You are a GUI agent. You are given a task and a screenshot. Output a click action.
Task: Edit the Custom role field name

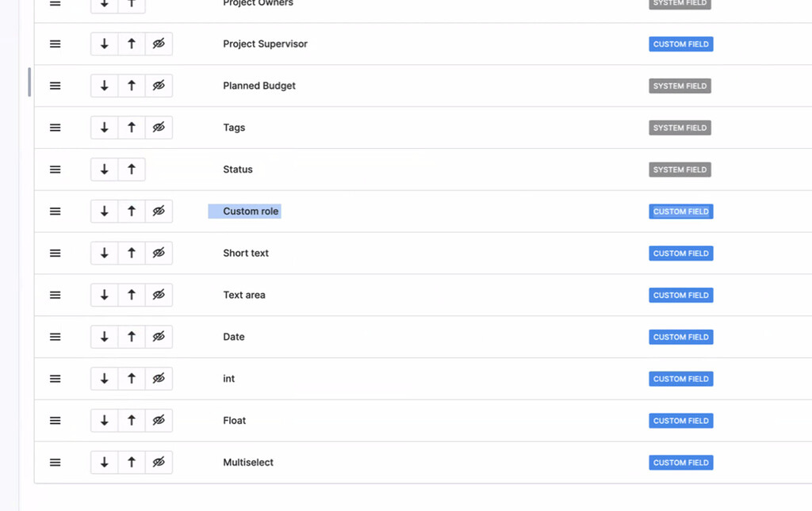244,211
